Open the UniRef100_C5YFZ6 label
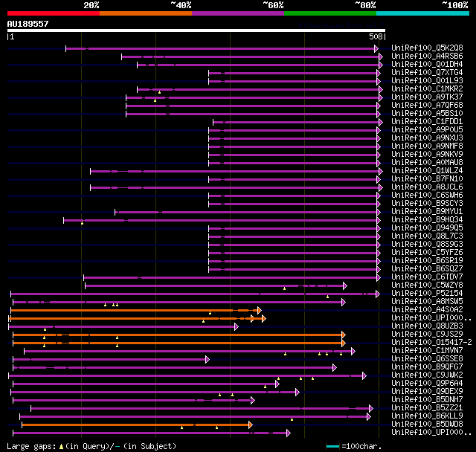Image resolution: width=476 pixels, height=452 pixels. tap(427, 253)
